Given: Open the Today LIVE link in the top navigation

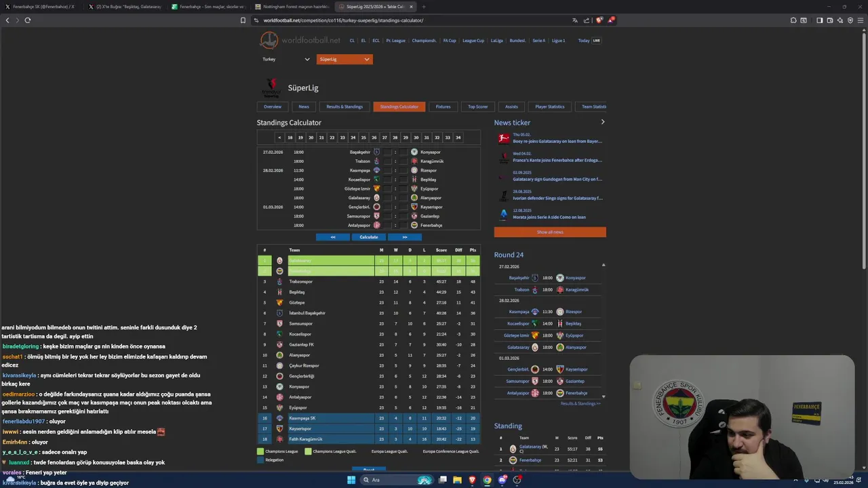Looking at the screenshot, I should coord(589,41).
